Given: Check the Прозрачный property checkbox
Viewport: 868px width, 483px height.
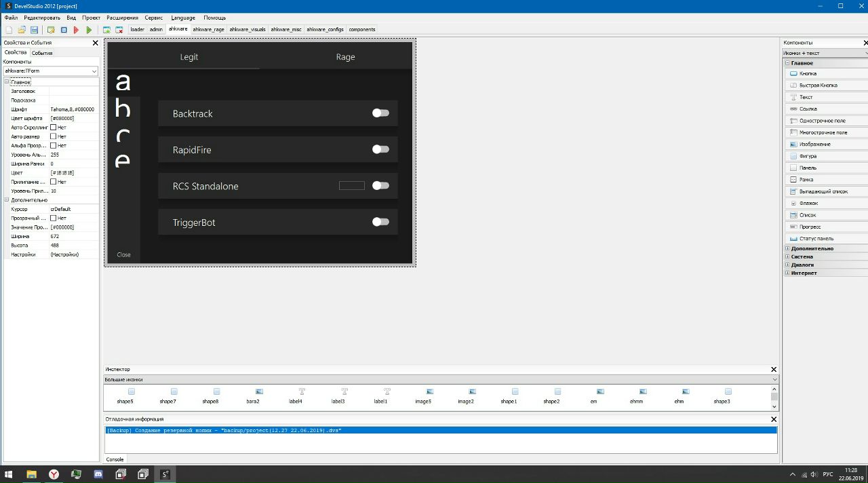Looking at the screenshot, I should (x=54, y=218).
